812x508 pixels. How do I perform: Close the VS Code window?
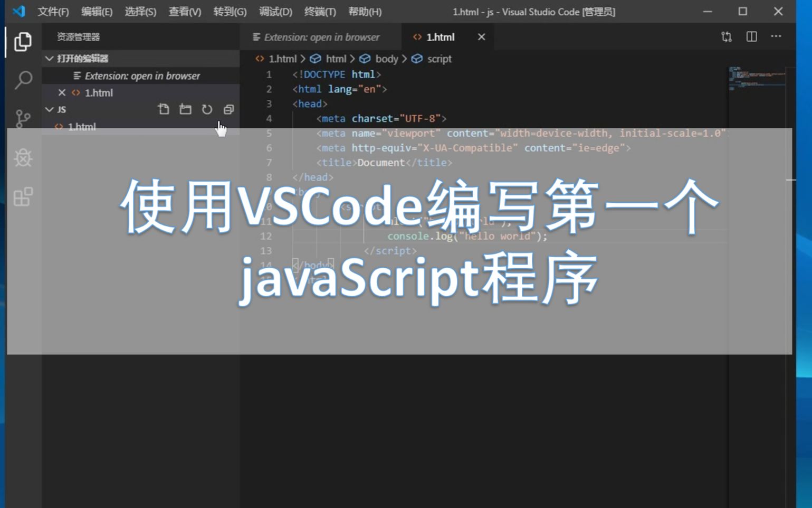pyautogui.click(x=778, y=11)
